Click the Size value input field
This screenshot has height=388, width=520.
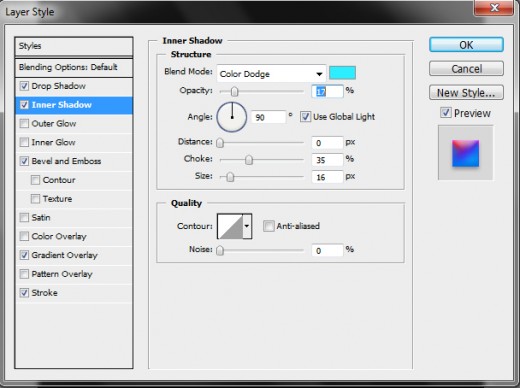(x=327, y=177)
